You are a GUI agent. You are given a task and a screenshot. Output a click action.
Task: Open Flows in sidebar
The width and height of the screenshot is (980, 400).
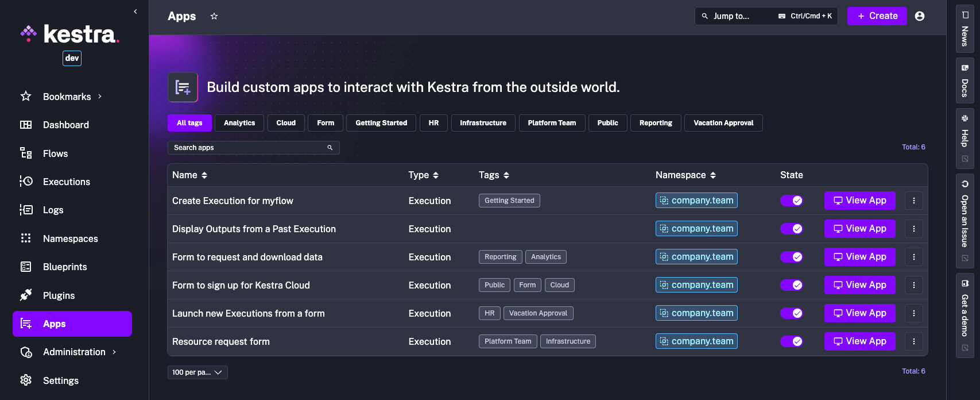(72, 153)
